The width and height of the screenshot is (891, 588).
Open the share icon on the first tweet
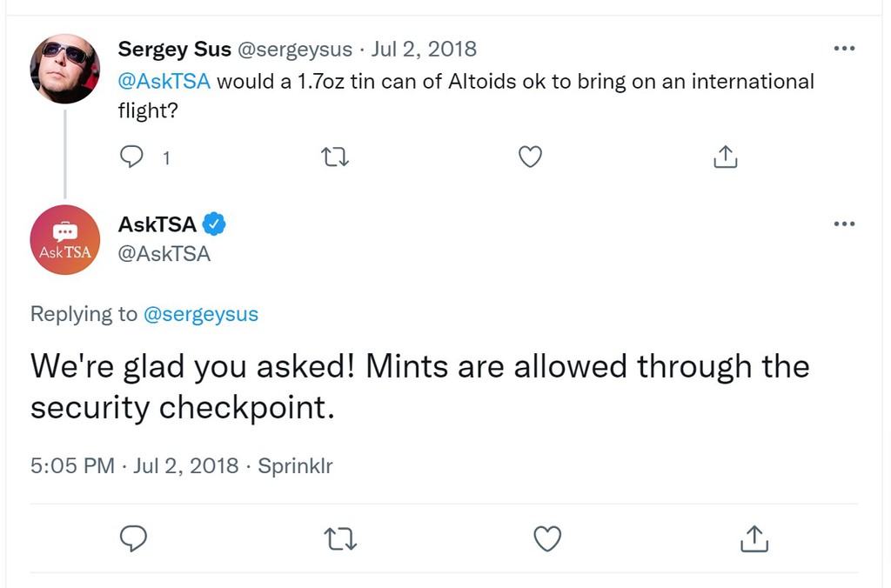[x=725, y=157]
